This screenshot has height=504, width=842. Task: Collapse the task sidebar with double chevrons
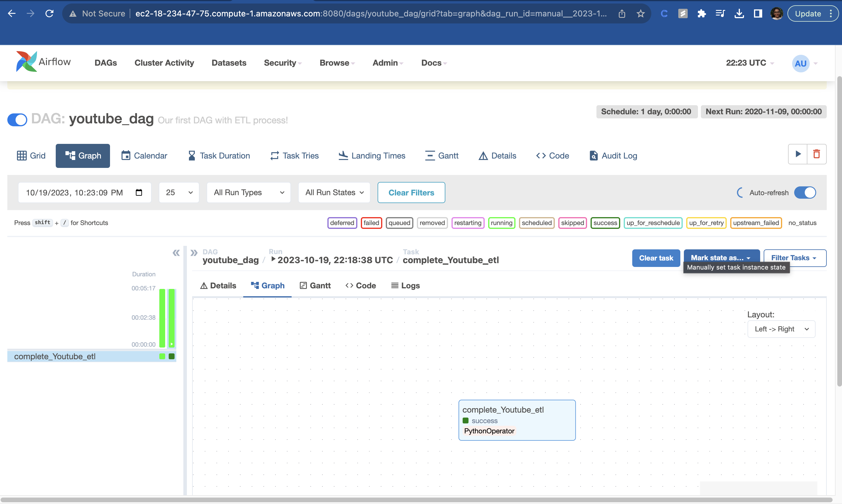(176, 253)
